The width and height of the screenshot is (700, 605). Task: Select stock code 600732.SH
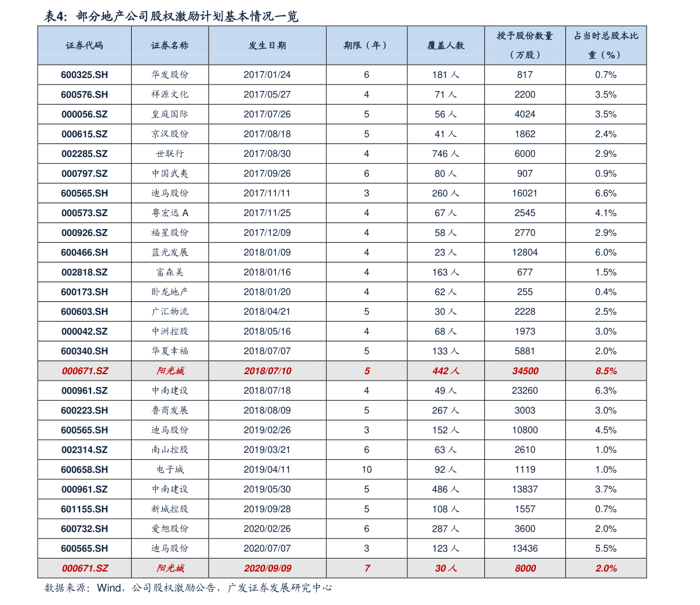coord(85,529)
